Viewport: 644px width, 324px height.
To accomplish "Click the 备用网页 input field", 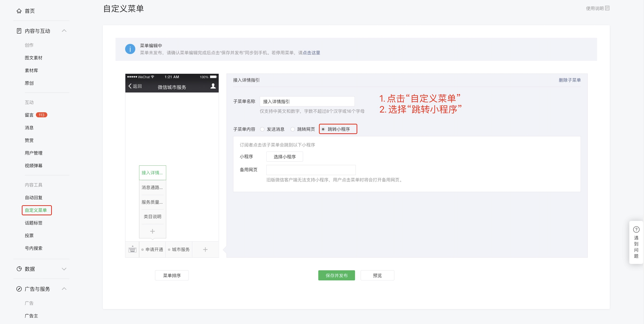I will pos(311,170).
